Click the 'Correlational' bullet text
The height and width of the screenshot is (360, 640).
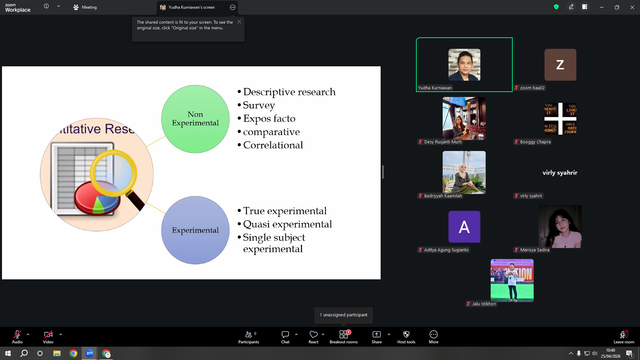[x=273, y=145]
